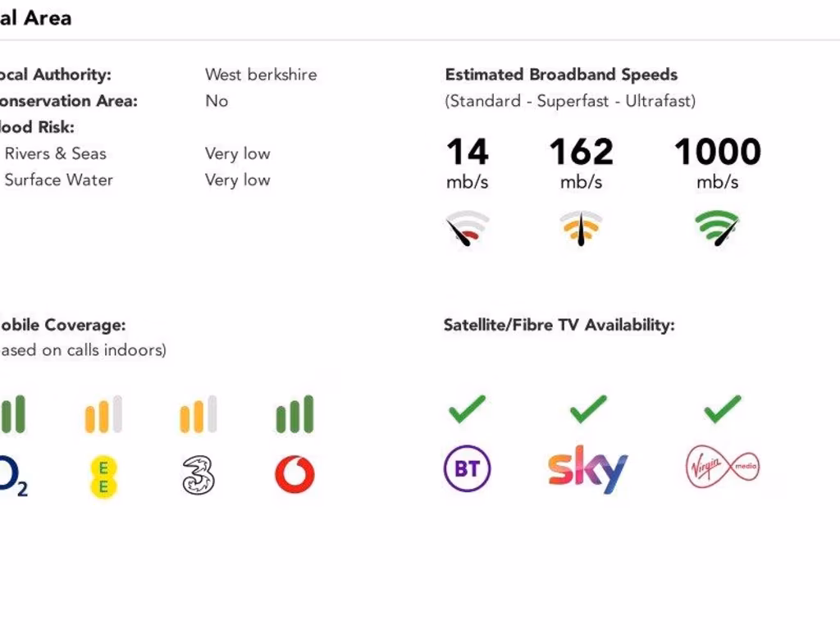Click the West berkshire local authority text

point(261,75)
